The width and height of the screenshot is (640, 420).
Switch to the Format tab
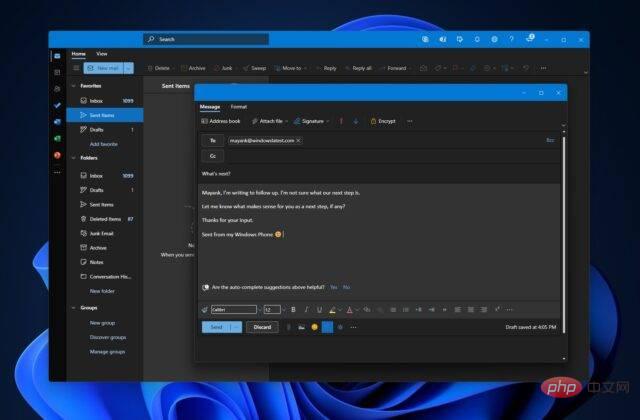[239, 106]
